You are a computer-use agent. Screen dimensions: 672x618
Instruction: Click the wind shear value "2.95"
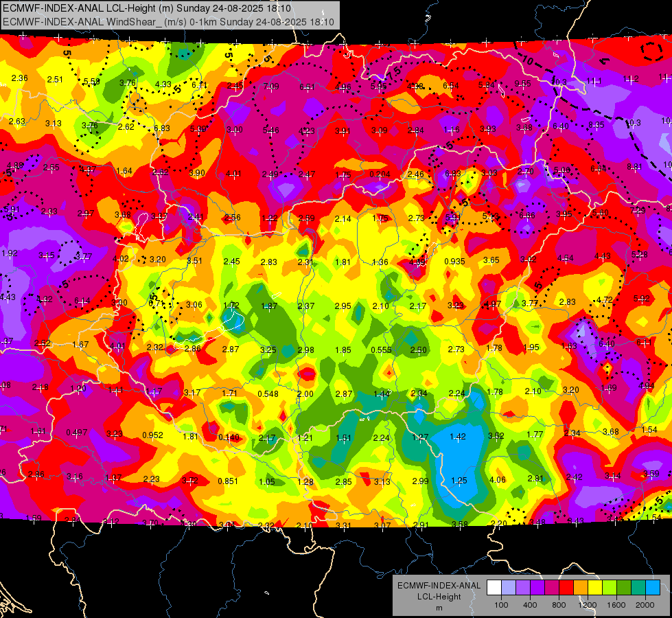coord(343,306)
